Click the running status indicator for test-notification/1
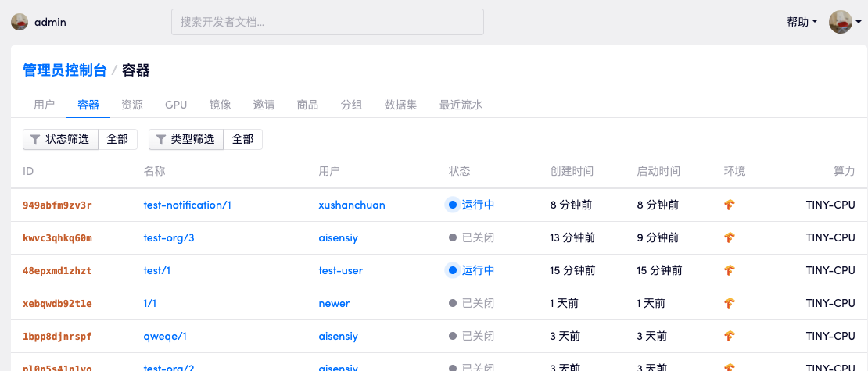Screen dimensions: 868x371 452,205
